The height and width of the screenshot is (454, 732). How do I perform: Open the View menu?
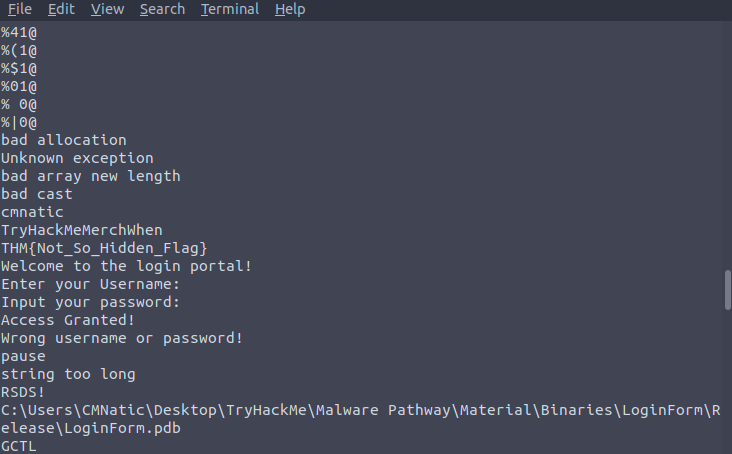107,9
